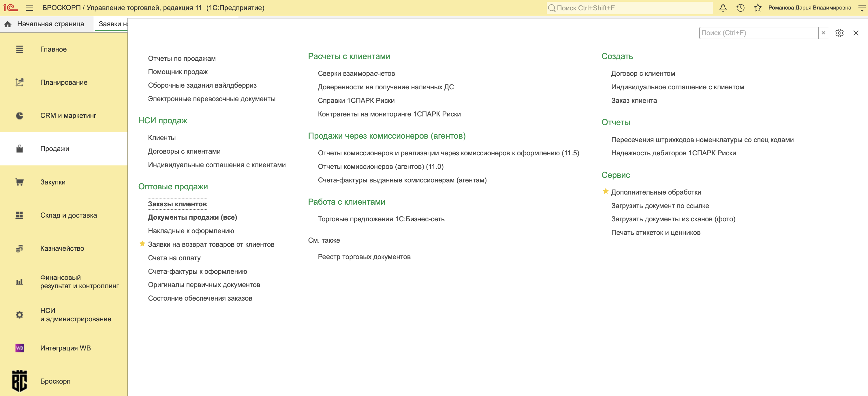The height and width of the screenshot is (396, 868).
Task: Open Клиенты directory
Action: click(x=162, y=138)
